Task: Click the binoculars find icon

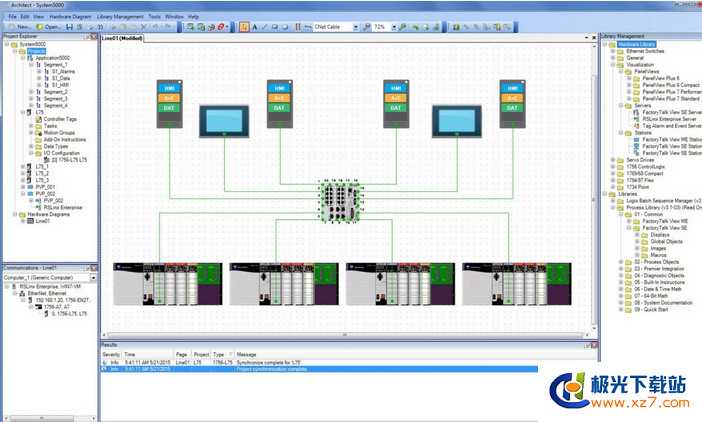Action: [100, 27]
